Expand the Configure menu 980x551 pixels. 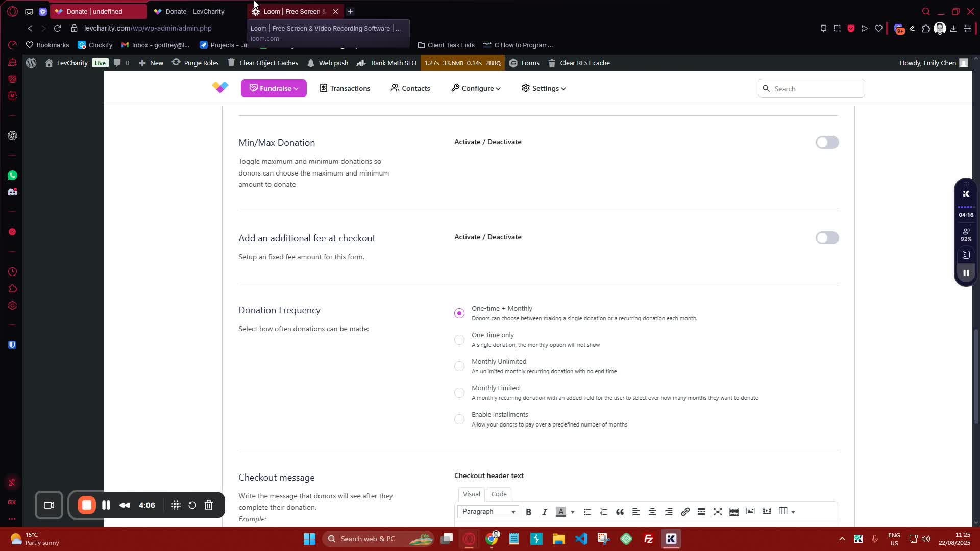click(x=476, y=88)
